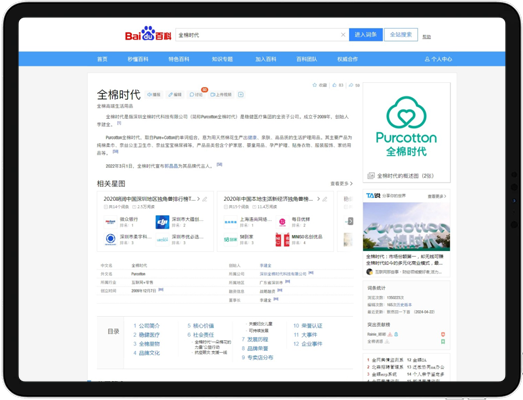Click 查看更多 next to 相关星图
This screenshot has width=523, height=400.
click(x=341, y=183)
